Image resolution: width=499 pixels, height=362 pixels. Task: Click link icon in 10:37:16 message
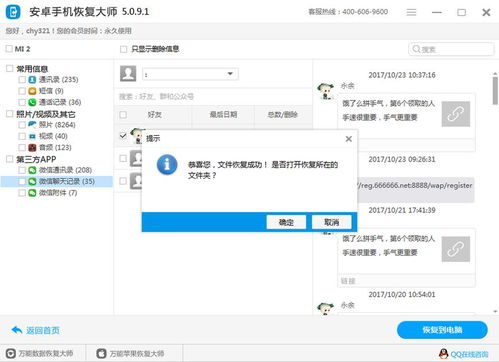point(456,114)
